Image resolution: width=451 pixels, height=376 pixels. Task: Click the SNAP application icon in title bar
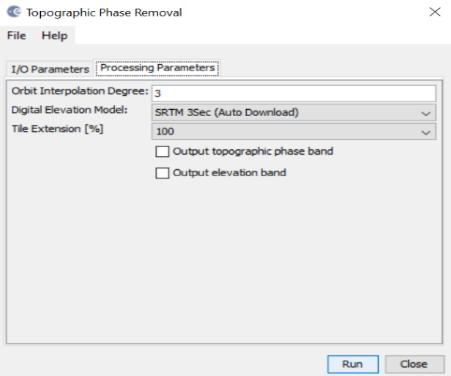pyautogui.click(x=14, y=12)
